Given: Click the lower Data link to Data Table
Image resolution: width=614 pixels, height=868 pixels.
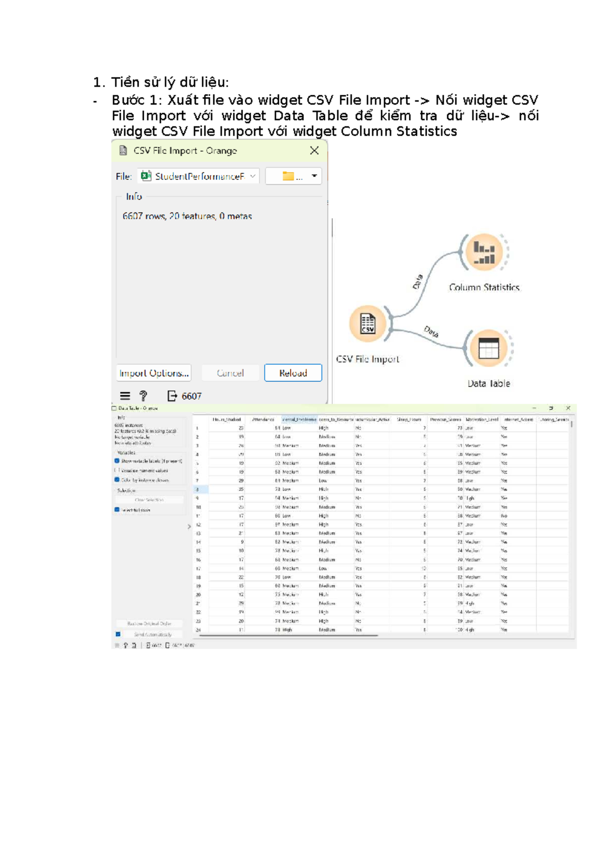Looking at the screenshot, I should coord(431,332).
